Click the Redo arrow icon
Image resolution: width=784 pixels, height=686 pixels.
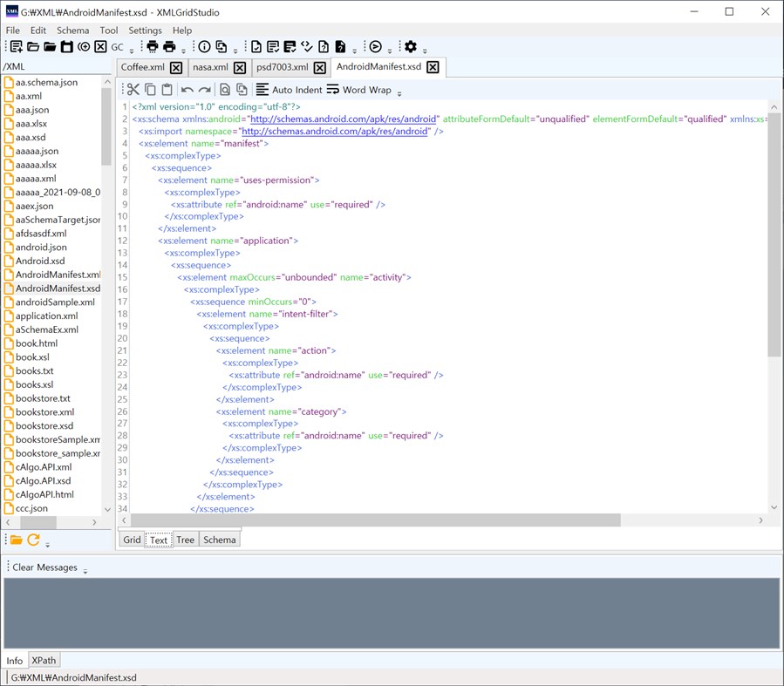point(204,90)
